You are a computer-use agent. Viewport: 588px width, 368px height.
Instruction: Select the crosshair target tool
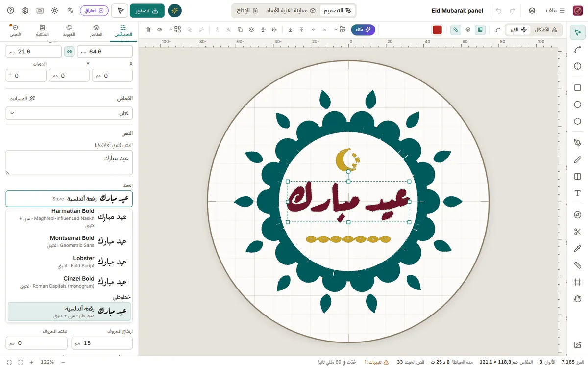tap(578, 66)
